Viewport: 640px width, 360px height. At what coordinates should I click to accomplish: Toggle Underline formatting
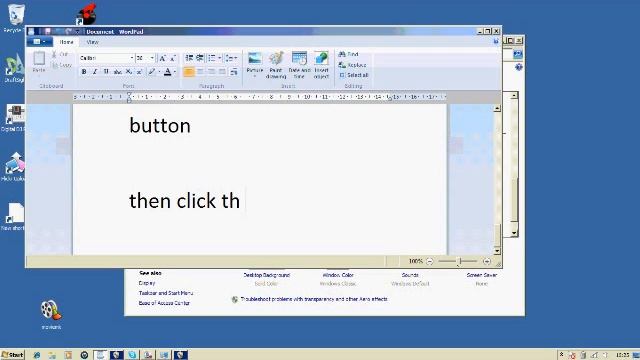(x=106, y=72)
